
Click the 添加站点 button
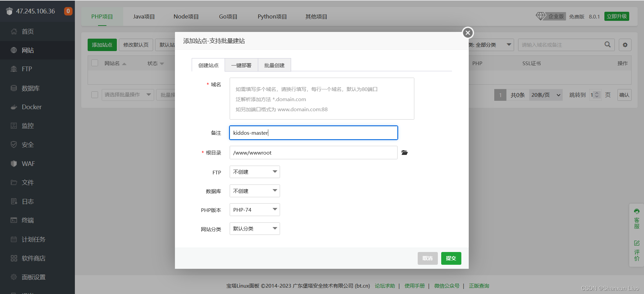(x=102, y=45)
